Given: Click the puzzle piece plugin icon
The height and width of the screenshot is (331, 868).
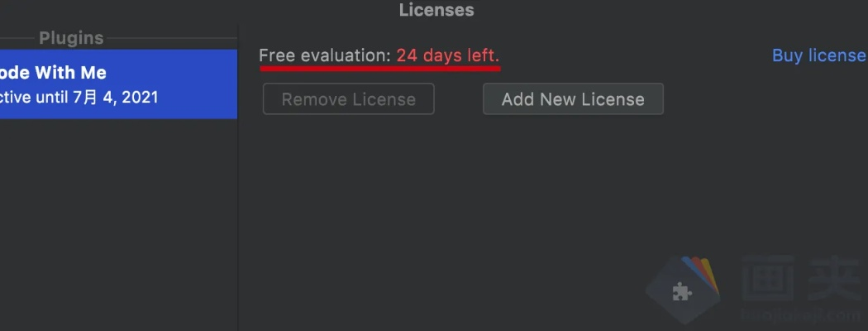Looking at the screenshot, I should (x=681, y=291).
